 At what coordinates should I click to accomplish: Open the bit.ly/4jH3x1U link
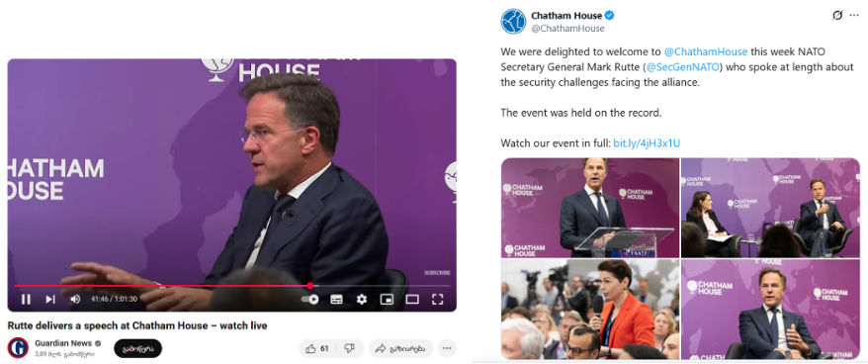[647, 143]
